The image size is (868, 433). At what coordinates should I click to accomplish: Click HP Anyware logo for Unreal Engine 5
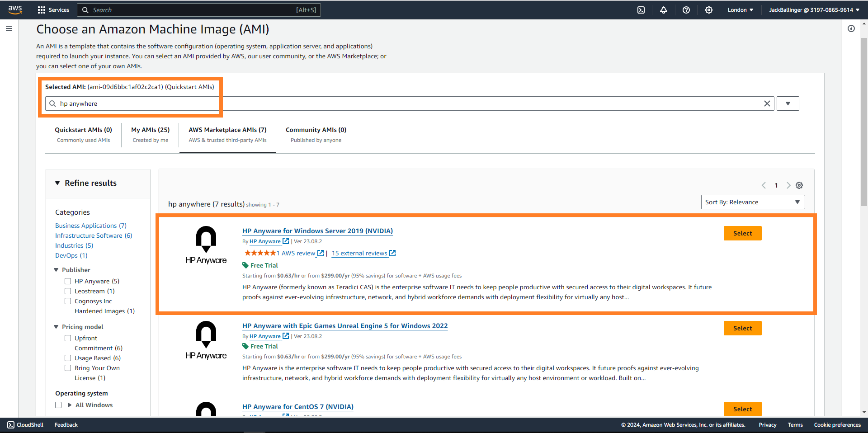point(206,340)
